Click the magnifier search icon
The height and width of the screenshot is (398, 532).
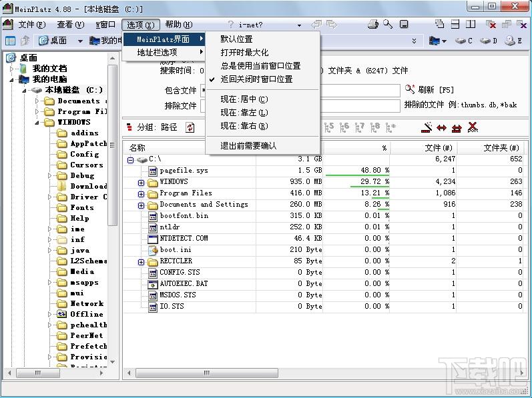click(x=388, y=24)
